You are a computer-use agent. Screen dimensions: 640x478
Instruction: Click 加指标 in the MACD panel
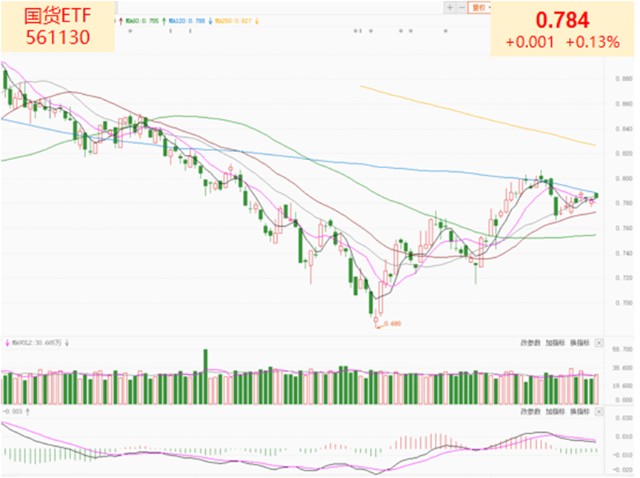(555, 411)
